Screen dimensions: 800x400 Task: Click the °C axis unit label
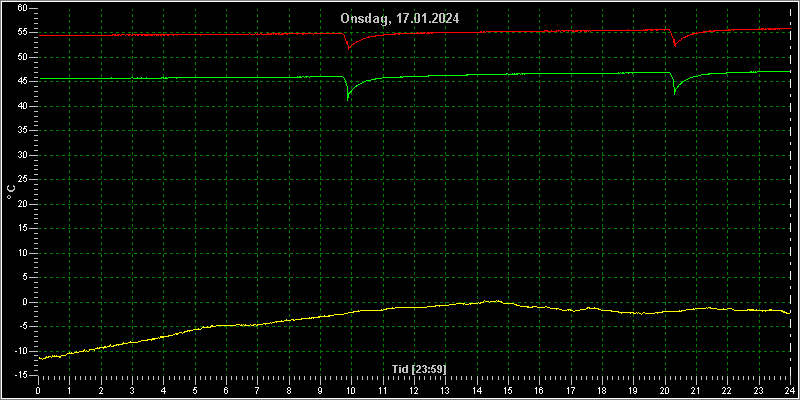tap(11, 192)
